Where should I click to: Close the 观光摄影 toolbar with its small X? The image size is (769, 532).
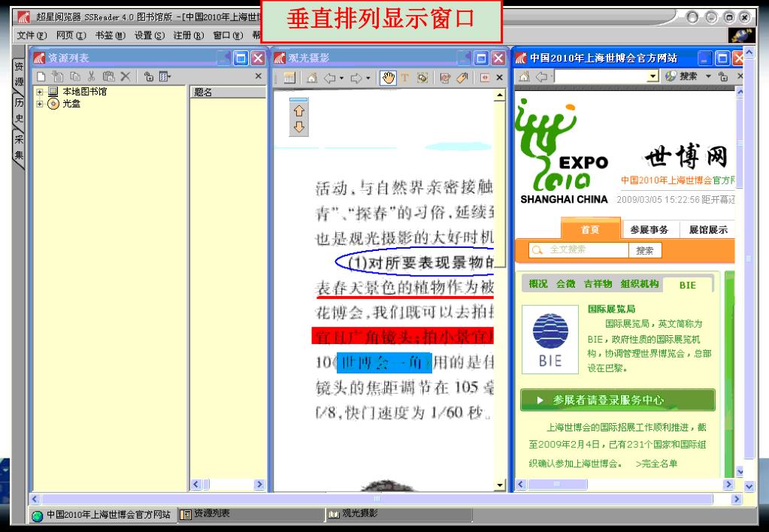tap(499, 77)
